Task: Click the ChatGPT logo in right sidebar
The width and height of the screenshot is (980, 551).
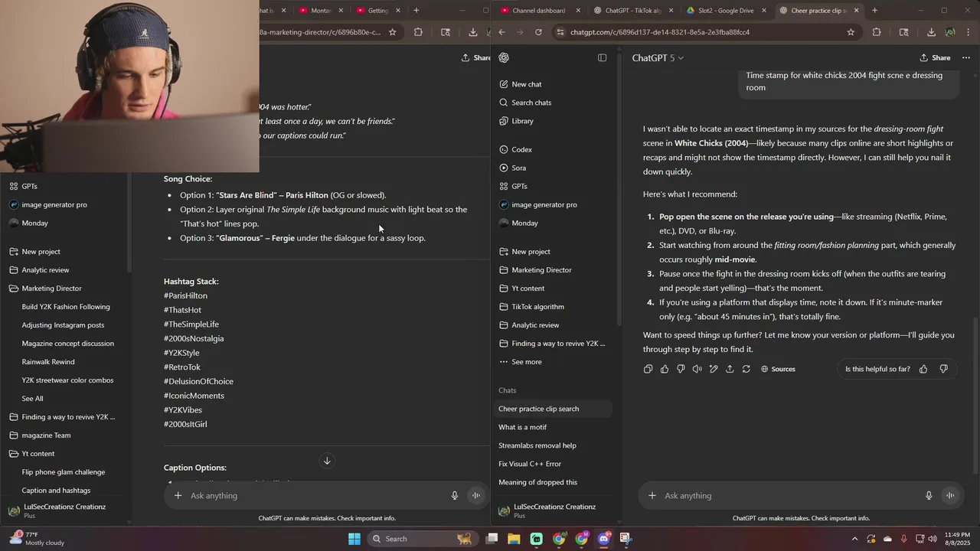Action: [504, 58]
